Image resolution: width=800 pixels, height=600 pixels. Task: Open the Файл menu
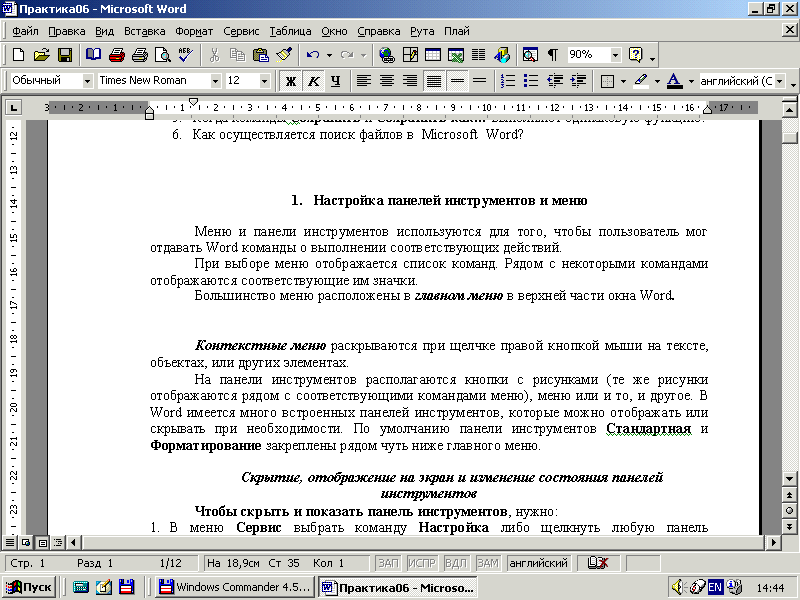click(26, 31)
